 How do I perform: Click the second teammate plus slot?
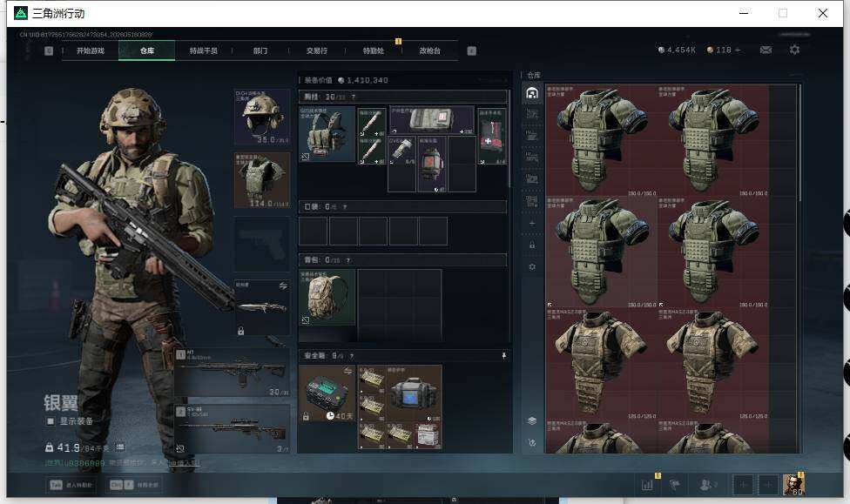[x=768, y=485]
